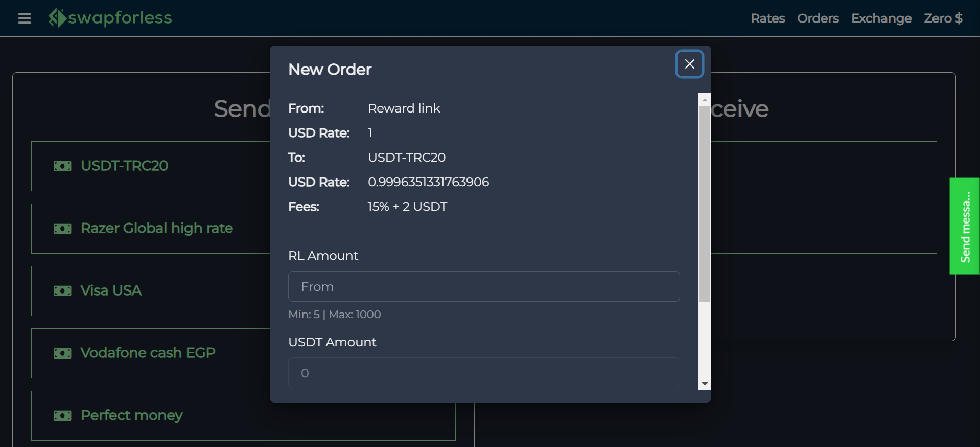Click the Zero $ navigation link

click(x=943, y=18)
